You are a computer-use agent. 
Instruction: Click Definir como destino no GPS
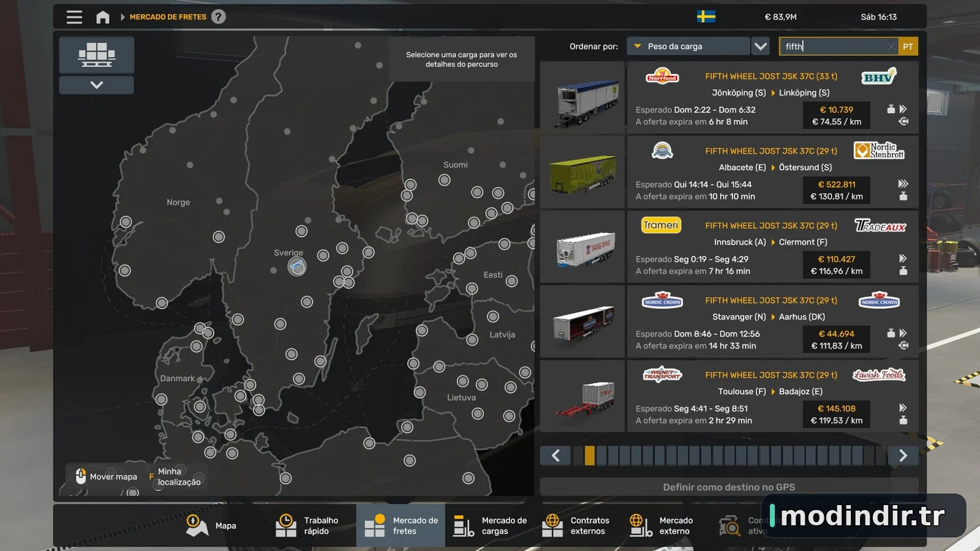729,487
